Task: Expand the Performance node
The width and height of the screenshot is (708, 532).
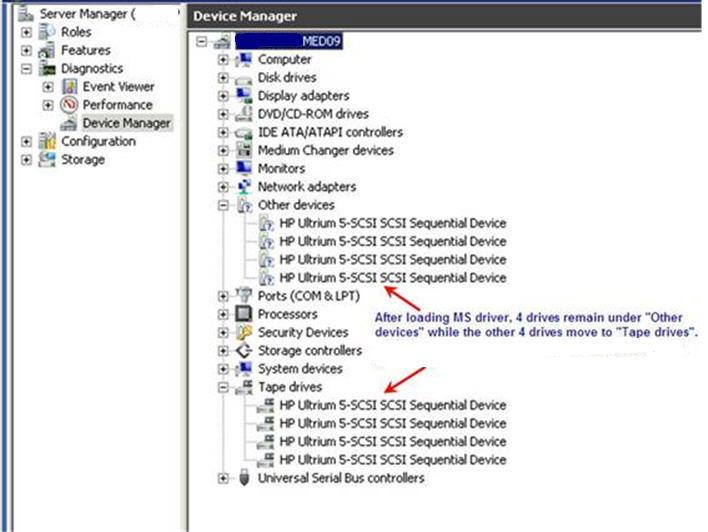Action: pyautogui.click(x=48, y=105)
